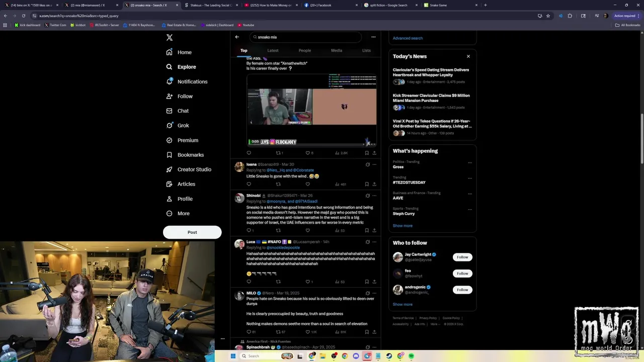Like Shinobi's post
Viewport: 644px width, 362px height.
(x=307, y=230)
